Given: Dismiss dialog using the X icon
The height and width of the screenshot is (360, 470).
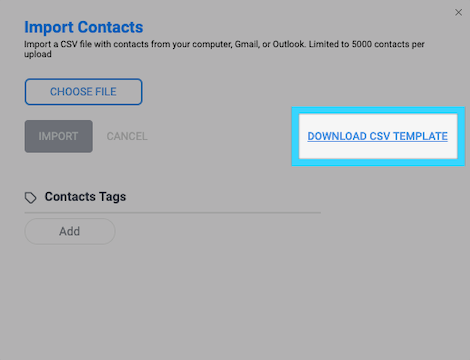Looking at the screenshot, I should (458, 12).
